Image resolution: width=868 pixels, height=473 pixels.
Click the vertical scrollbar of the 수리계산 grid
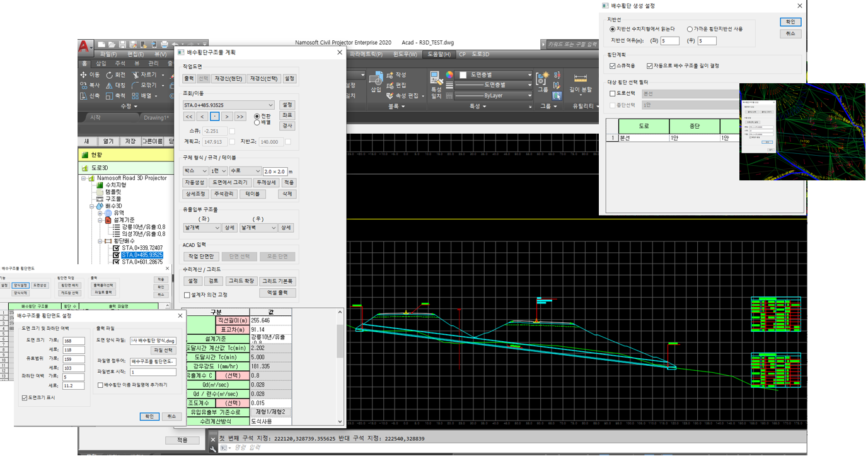[x=340, y=367]
